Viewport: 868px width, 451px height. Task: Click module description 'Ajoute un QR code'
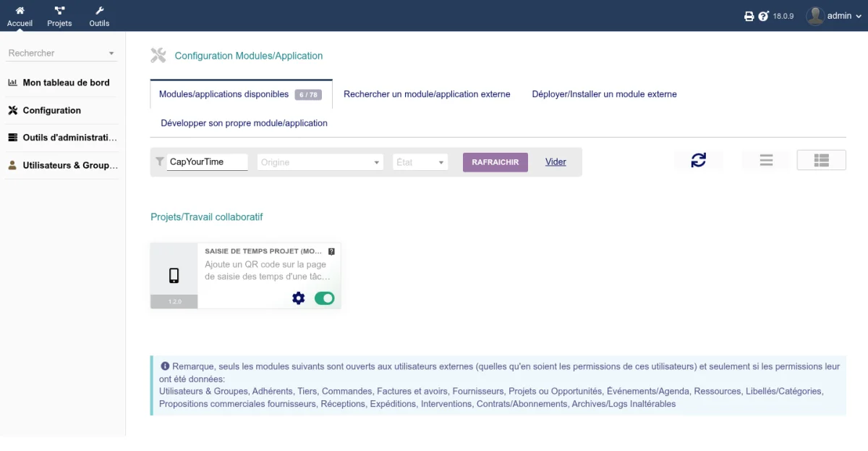click(x=267, y=270)
